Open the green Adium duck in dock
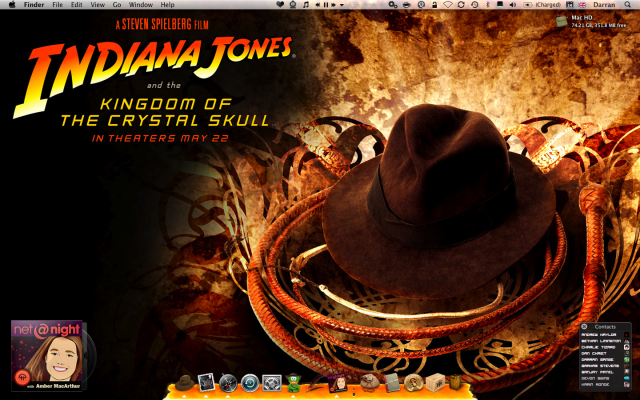 coord(293,383)
